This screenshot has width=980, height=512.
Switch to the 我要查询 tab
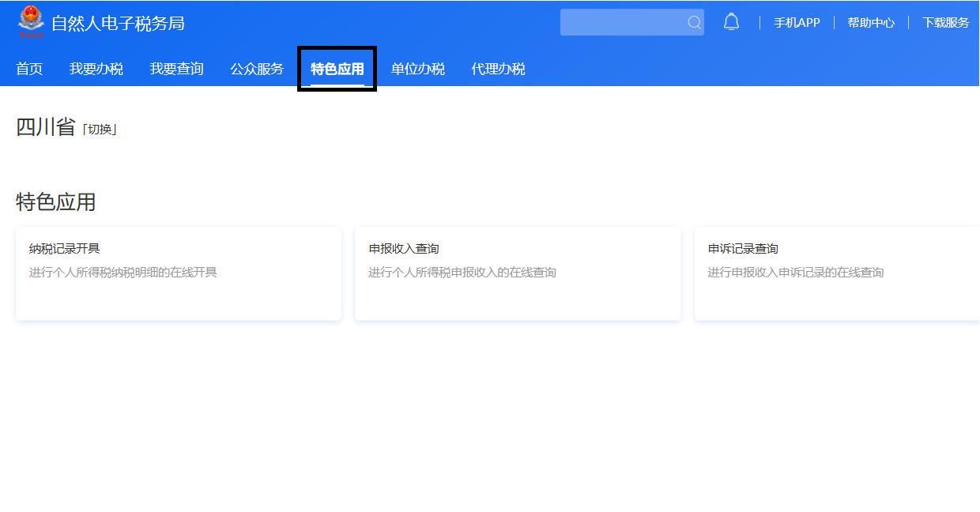point(175,69)
